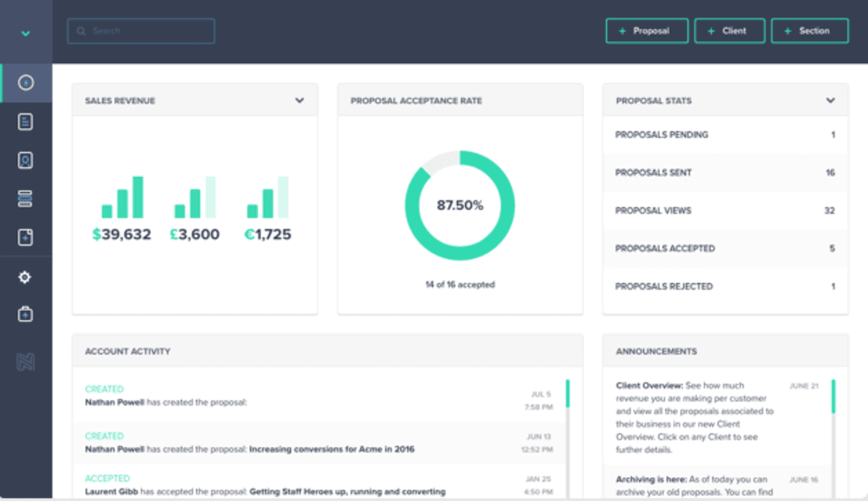
Task: Click the Sections stacked-list sidebar icon
Action: [x=26, y=199]
